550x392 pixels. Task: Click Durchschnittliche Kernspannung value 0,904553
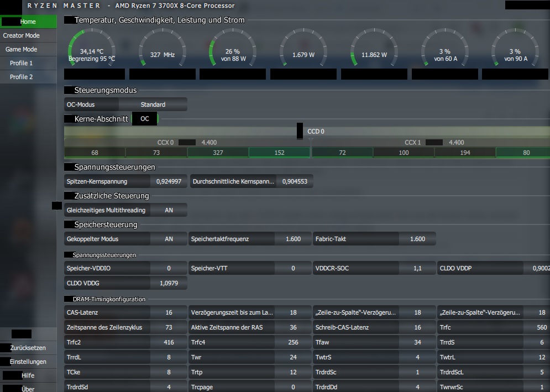click(295, 181)
